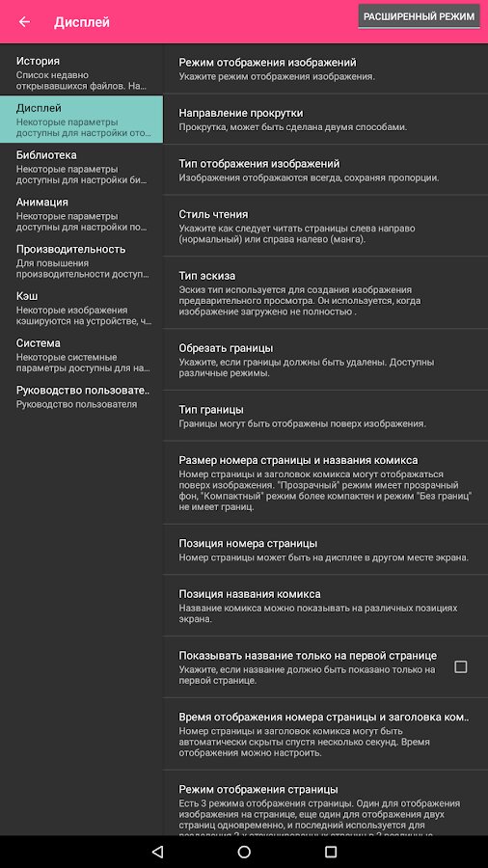This screenshot has width=488, height=868.
Task: Select the Обрезать границы option
Action: coord(325,360)
